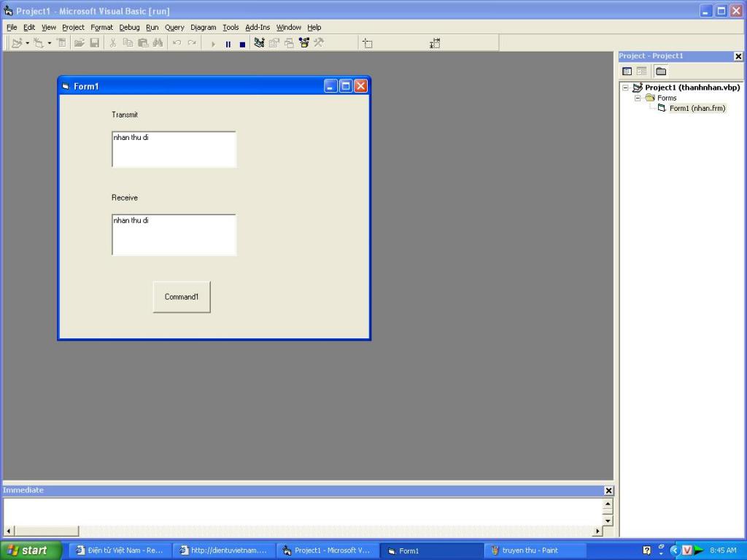Open the Edit menu
747x560 pixels.
pos(29,28)
